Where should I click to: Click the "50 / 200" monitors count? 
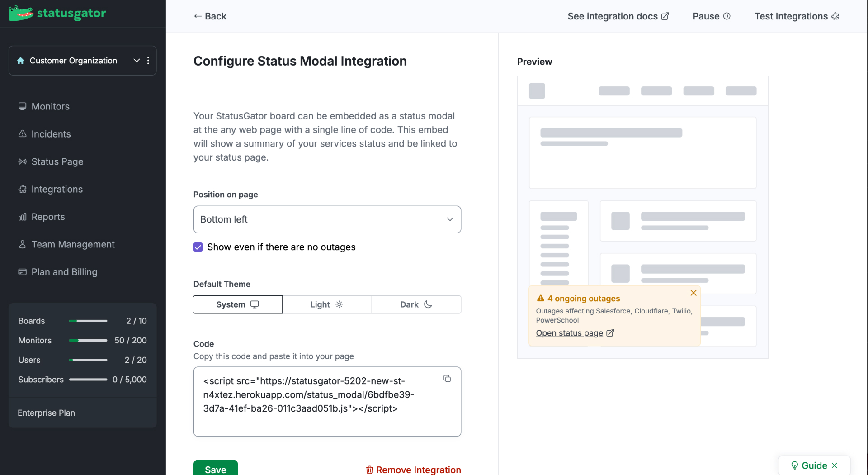coord(130,340)
